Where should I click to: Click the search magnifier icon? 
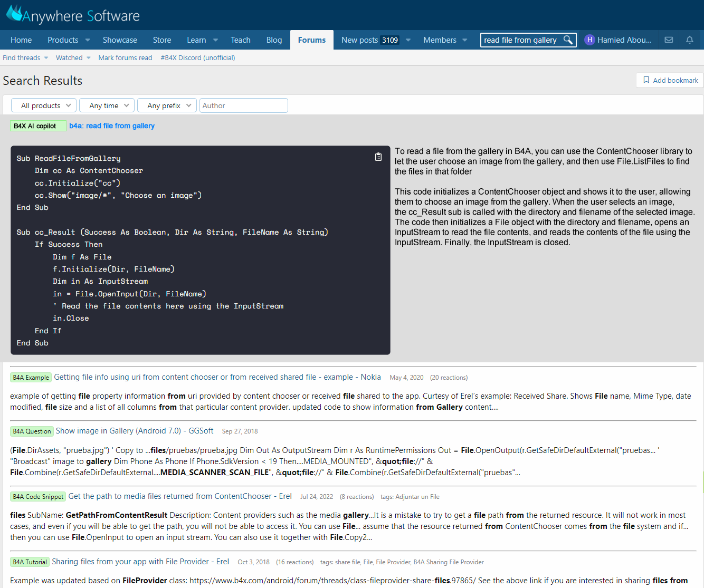(x=568, y=40)
